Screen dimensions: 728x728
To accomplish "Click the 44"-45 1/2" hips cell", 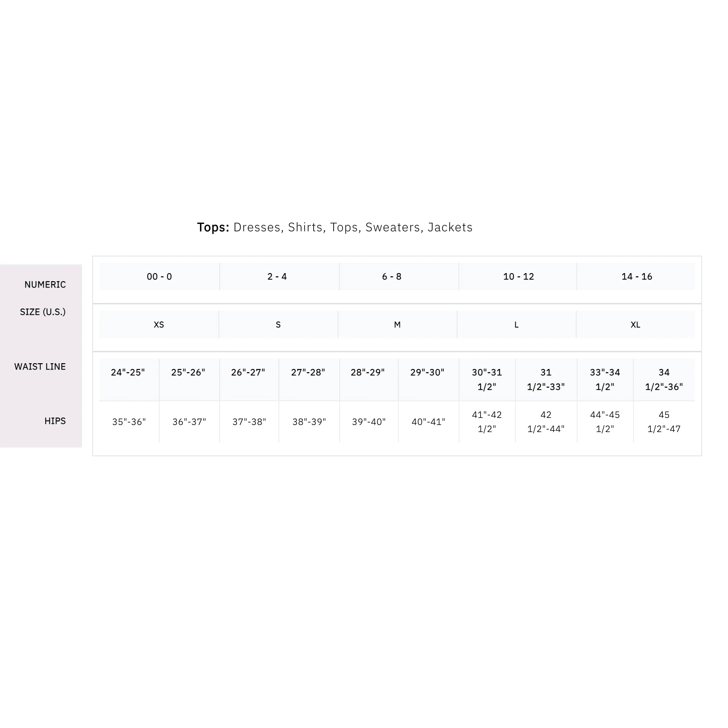I will pos(605,421).
